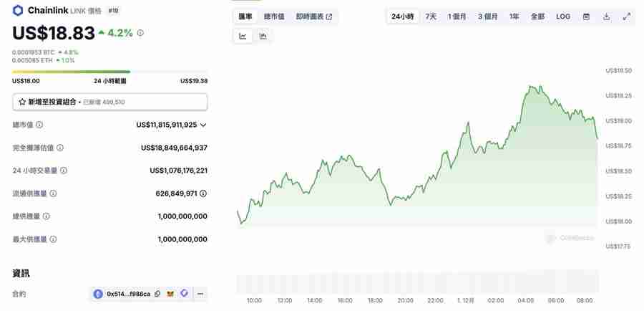Toggle the LOG scale option
The height and width of the screenshot is (311, 644).
point(563,16)
